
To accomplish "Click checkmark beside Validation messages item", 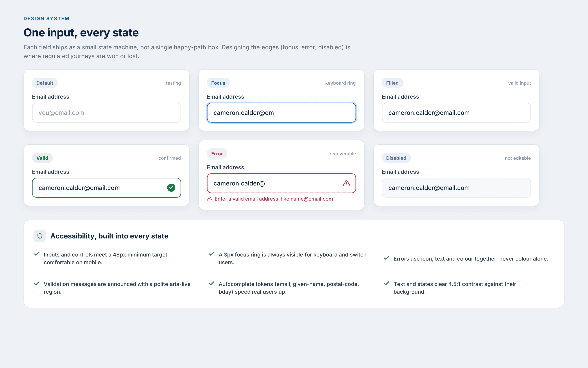I will pos(37,283).
